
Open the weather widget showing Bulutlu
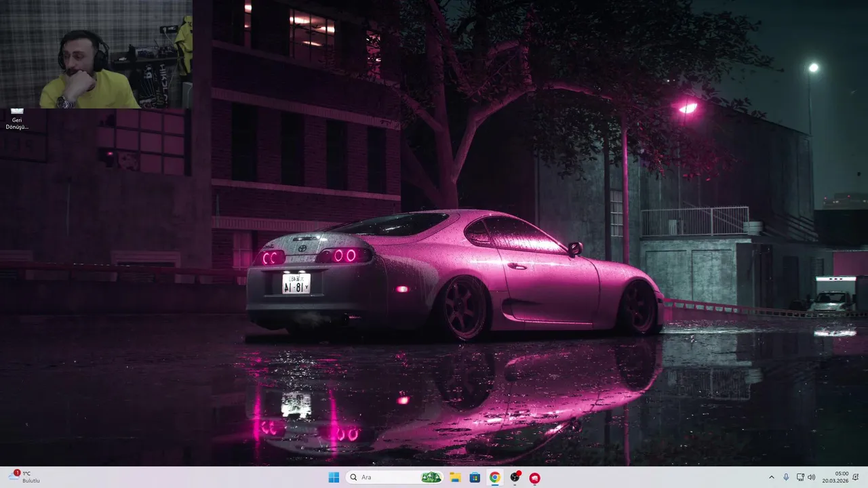[x=24, y=477]
